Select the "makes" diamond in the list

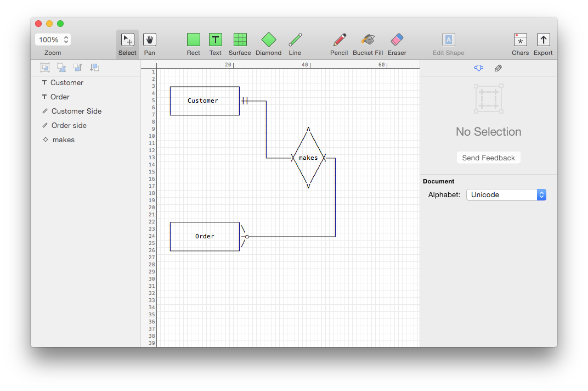64,139
